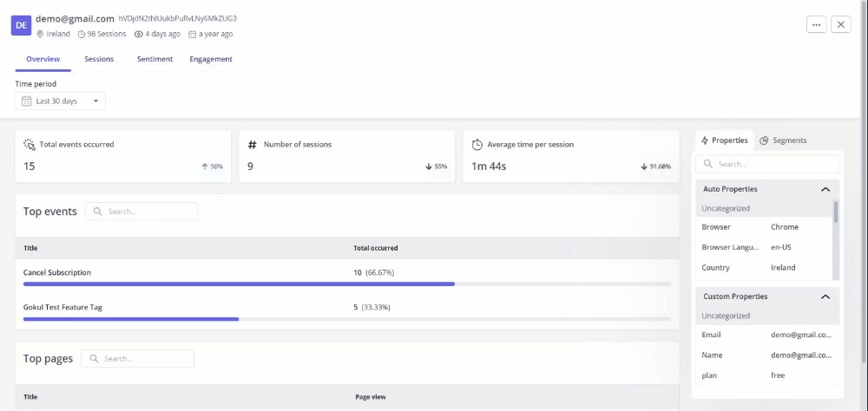
Task: Click the eye last-seen icon
Action: coord(139,35)
